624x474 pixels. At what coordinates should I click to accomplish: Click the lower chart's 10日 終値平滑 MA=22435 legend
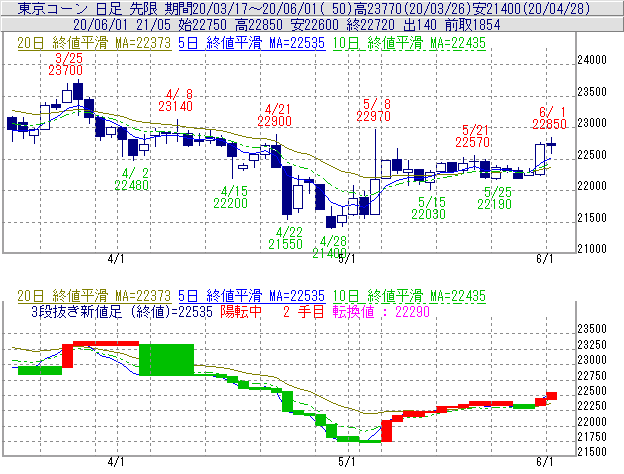[409, 296]
